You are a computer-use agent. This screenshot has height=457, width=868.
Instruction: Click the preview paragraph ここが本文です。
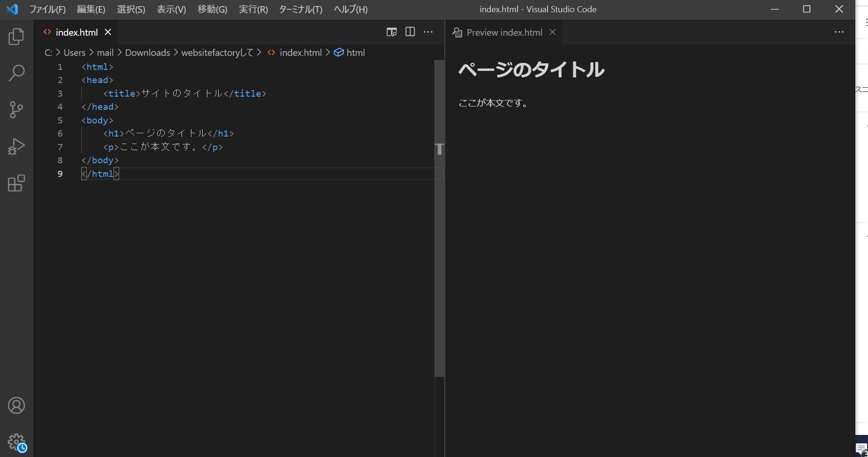[494, 103]
